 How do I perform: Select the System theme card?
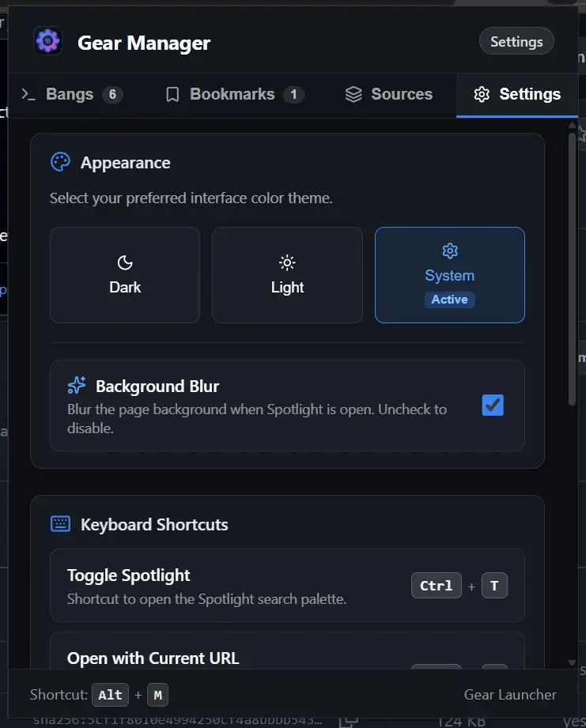click(x=450, y=275)
